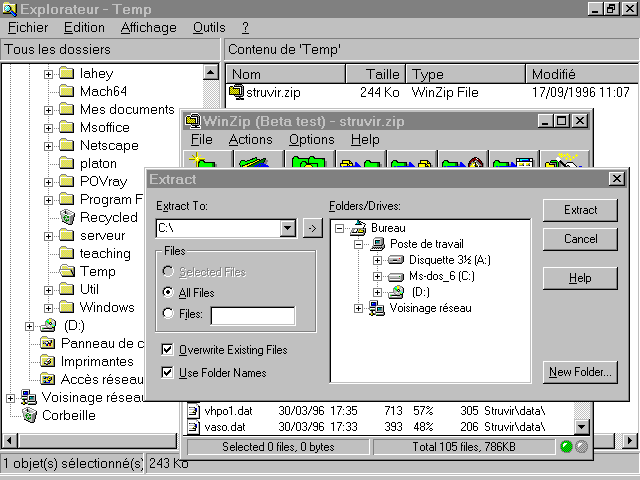The image size is (640, 480).
Task: Click the WinZip file list scroll down arrow
Action: 581,427
